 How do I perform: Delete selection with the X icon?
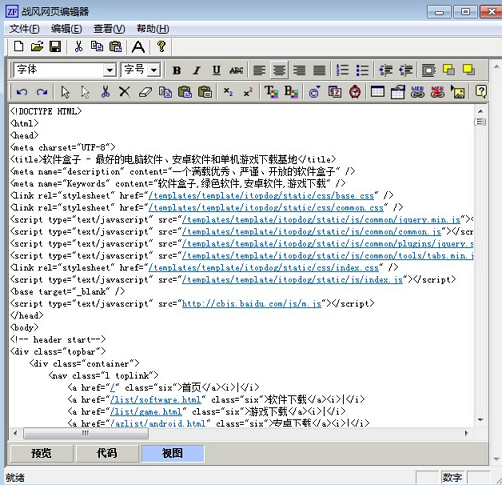[125, 92]
